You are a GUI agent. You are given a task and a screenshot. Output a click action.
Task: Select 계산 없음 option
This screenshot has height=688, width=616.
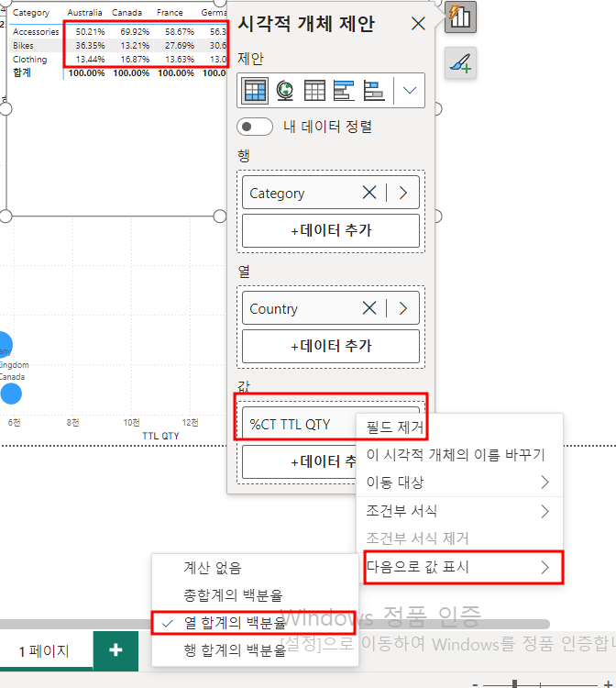[x=255, y=568]
